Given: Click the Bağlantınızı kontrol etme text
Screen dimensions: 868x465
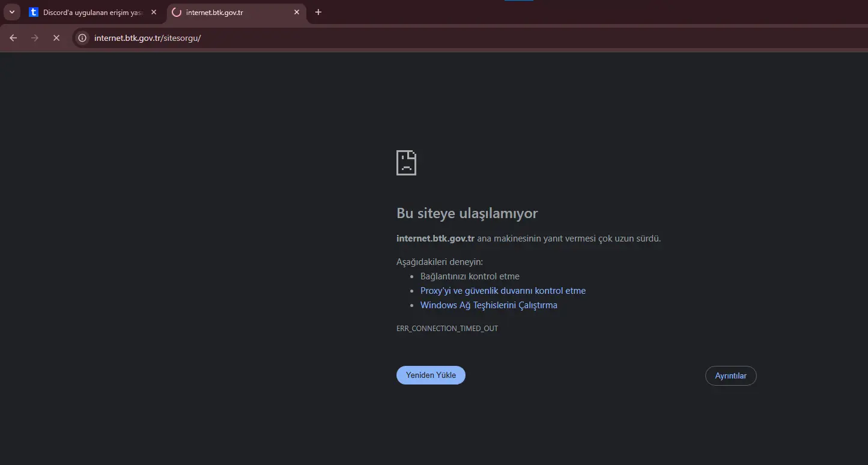Looking at the screenshot, I should tap(470, 276).
